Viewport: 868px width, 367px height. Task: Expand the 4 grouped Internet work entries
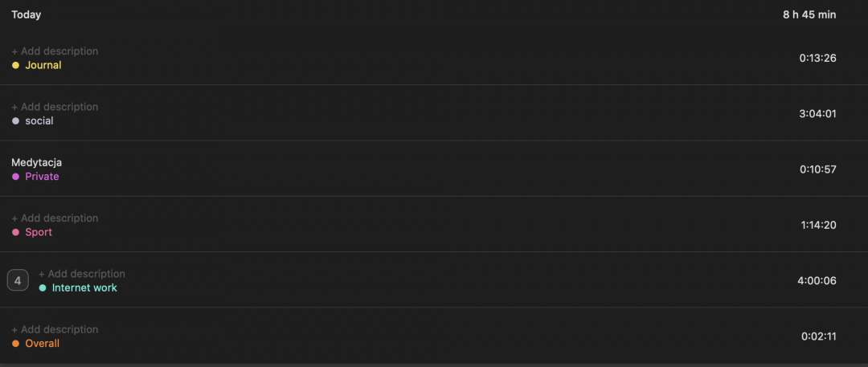pos(18,280)
